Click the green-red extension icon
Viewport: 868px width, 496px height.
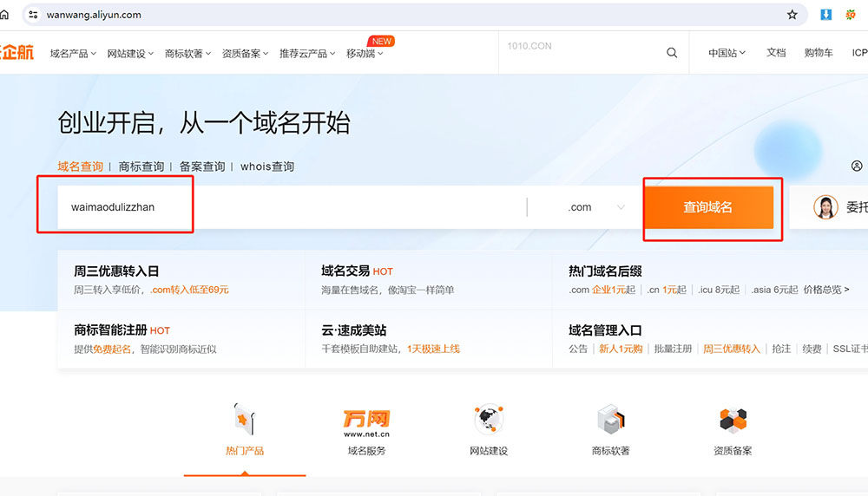[851, 15]
